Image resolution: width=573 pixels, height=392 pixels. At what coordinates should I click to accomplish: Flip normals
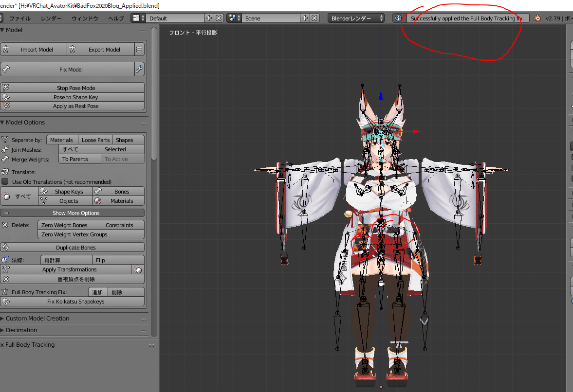tap(118, 260)
